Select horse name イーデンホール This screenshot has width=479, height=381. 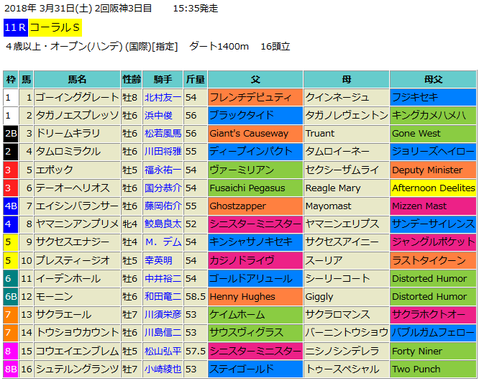68,278
